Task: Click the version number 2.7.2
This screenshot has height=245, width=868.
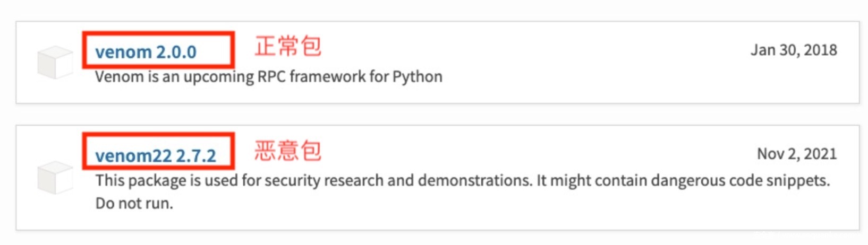Action: [195, 156]
